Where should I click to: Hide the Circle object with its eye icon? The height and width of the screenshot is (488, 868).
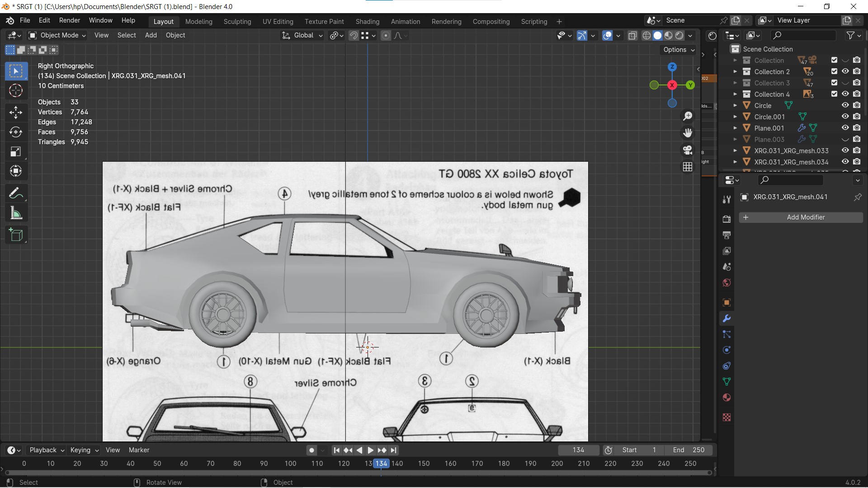(x=845, y=105)
